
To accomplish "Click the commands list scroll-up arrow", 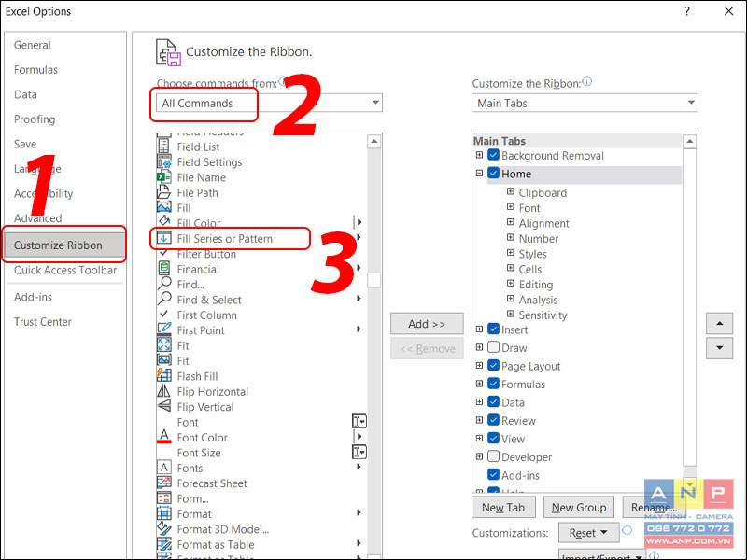I will point(374,142).
